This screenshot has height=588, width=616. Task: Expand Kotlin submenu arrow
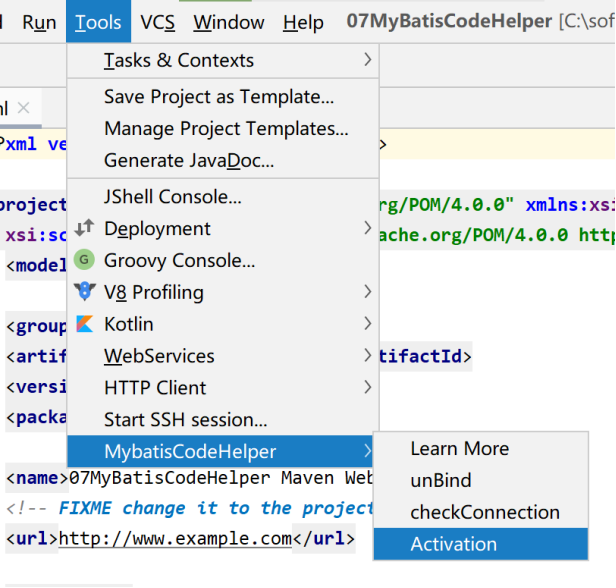click(x=368, y=323)
